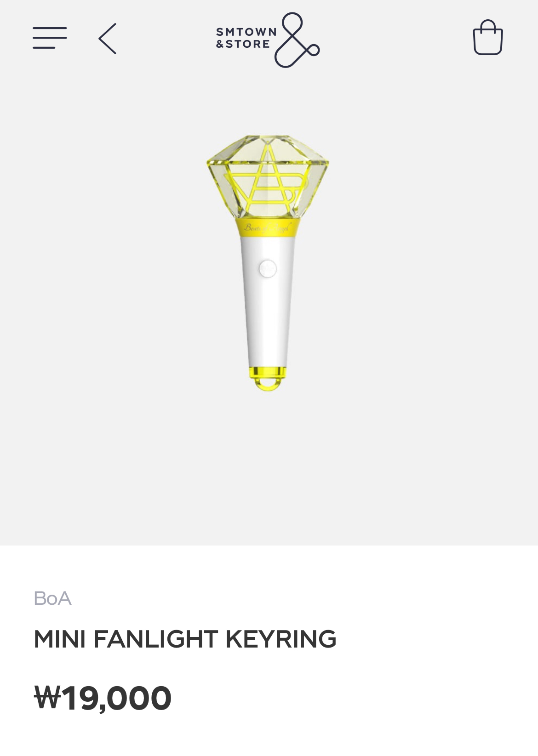This screenshot has width=538, height=756.
Task: Click the large ampersand logo symbol
Action: point(297,40)
